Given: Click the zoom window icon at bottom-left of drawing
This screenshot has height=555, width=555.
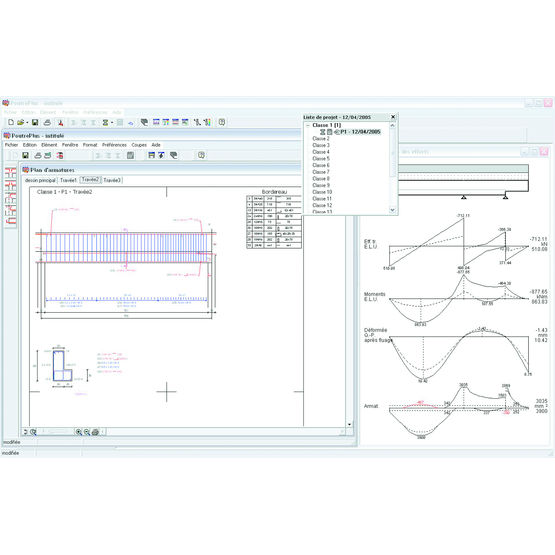Looking at the screenshot, I should [33, 432].
